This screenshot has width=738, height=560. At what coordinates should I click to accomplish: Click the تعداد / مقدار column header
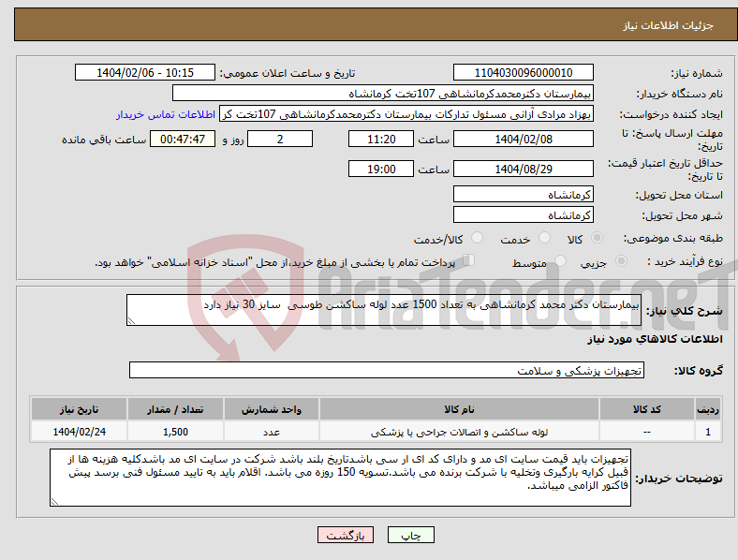click(x=175, y=409)
